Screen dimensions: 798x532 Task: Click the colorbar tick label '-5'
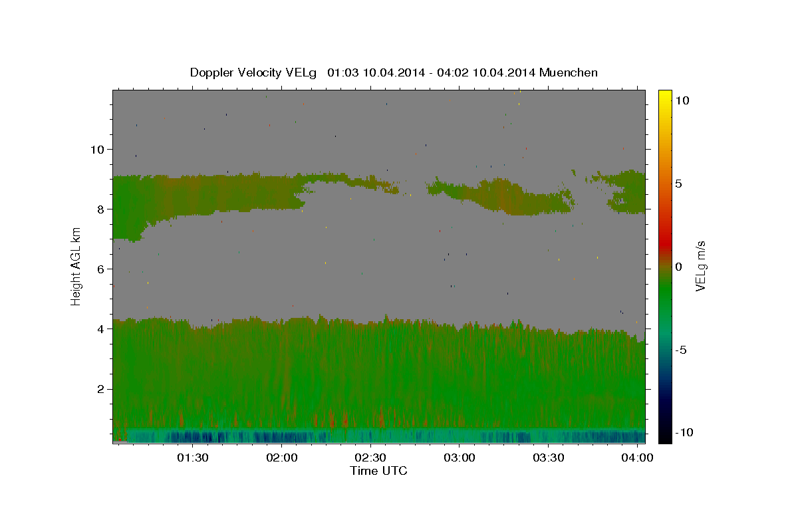(681, 350)
